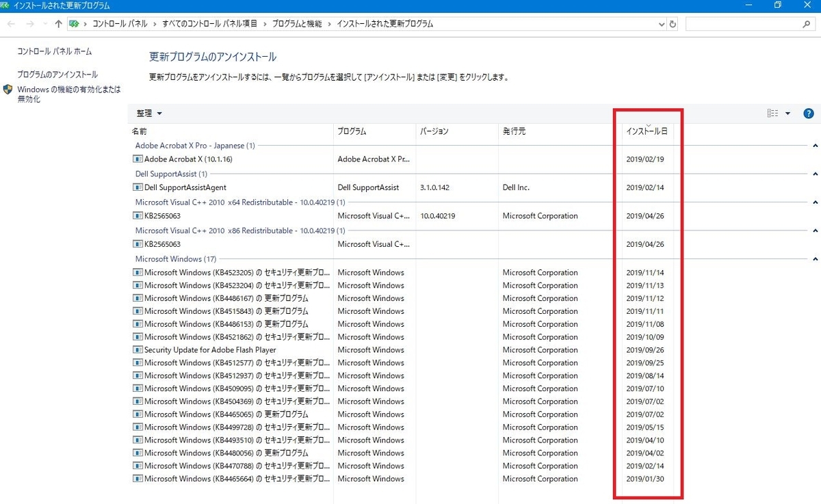Sort by the インストール日 column header

point(647,131)
